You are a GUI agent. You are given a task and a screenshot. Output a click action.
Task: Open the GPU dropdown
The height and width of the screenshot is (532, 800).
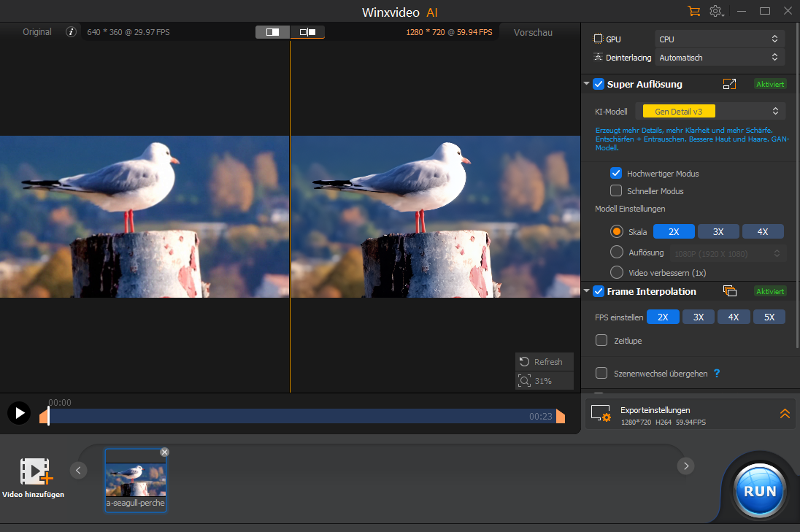[x=720, y=39]
